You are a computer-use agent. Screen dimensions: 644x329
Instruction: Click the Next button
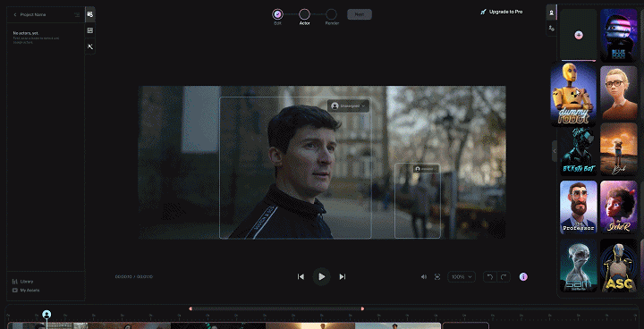pyautogui.click(x=360, y=14)
